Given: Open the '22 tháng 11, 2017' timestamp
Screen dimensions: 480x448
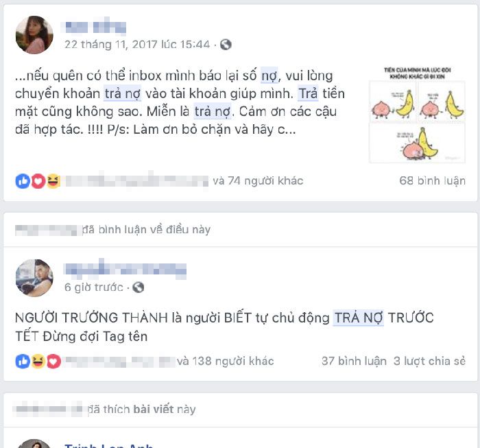Looking at the screenshot, I should pyautogui.click(x=137, y=45).
